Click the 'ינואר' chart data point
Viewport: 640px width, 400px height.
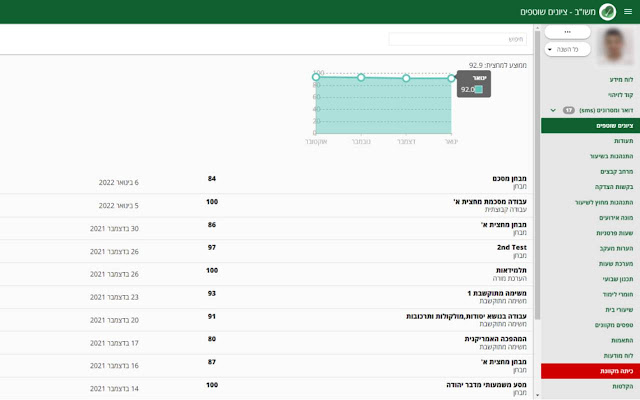(451, 78)
